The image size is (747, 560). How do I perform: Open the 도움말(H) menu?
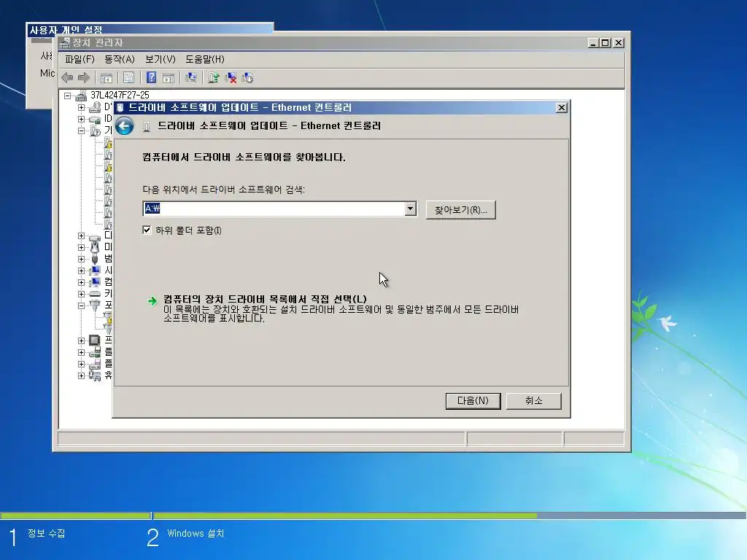tap(205, 59)
